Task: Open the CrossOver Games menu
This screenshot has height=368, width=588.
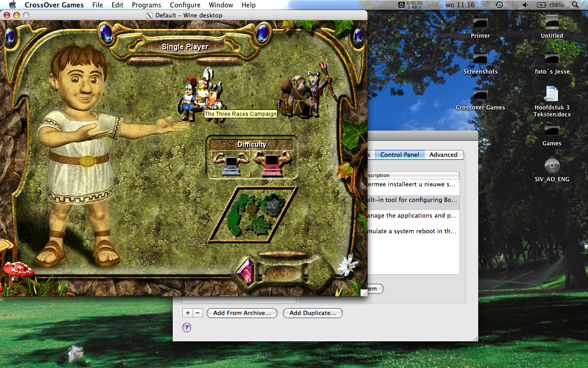Action: (x=54, y=5)
